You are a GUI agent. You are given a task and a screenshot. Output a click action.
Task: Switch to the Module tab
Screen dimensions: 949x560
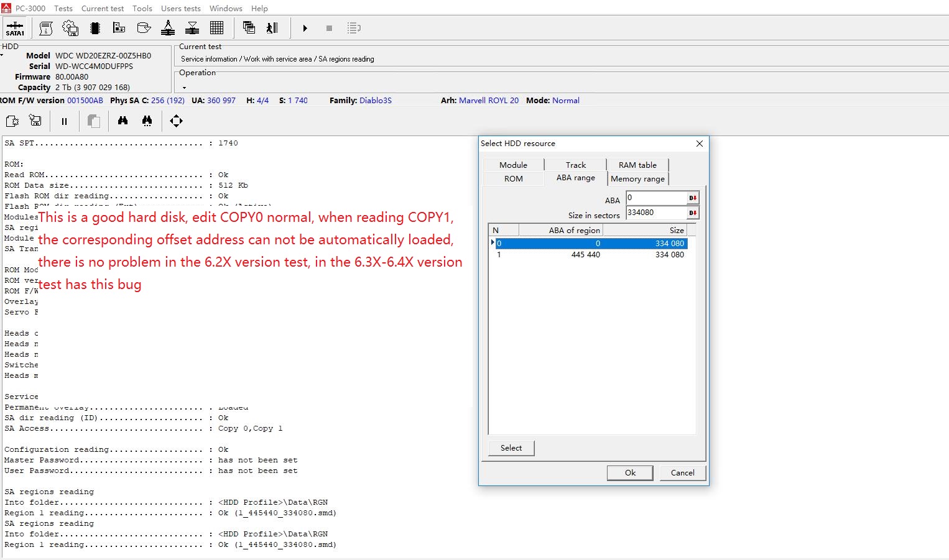pyautogui.click(x=513, y=165)
